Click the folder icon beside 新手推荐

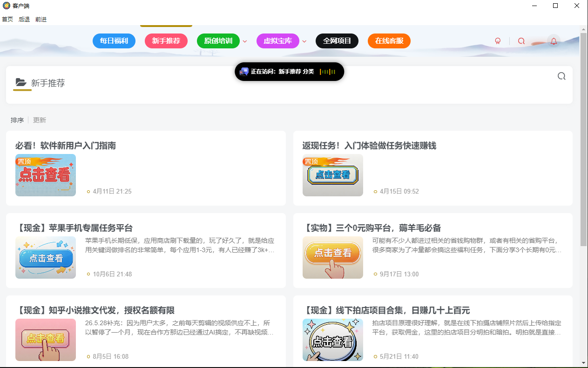tap(21, 82)
